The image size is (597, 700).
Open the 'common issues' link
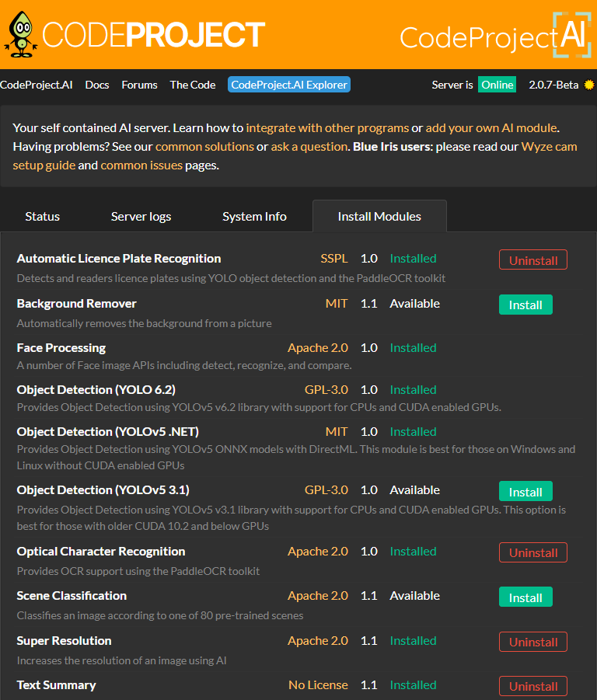141,165
